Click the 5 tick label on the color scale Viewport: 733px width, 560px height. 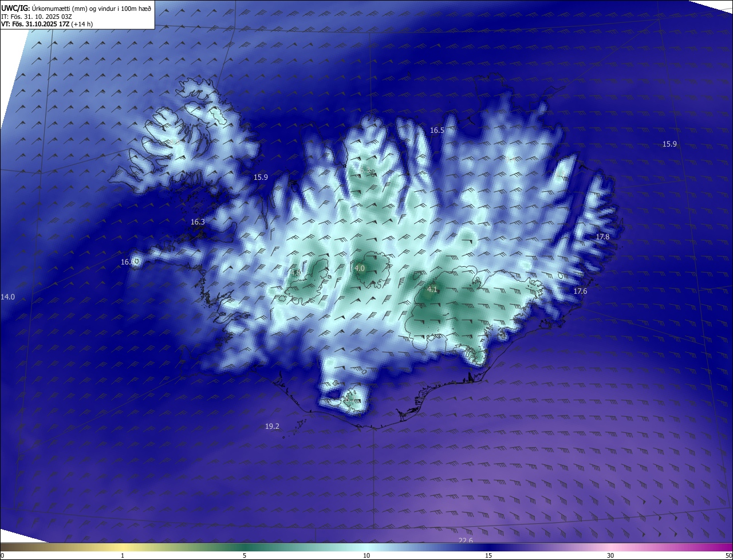click(245, 555)
